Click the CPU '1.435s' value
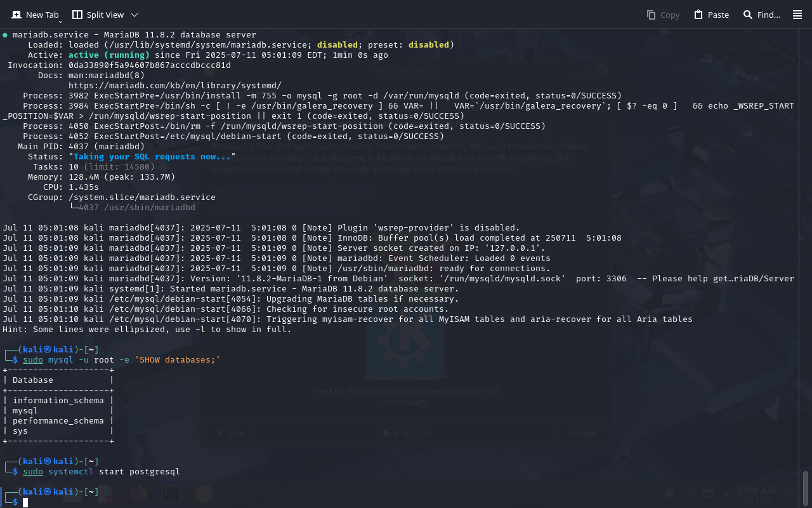 click(x=84, y=187)
